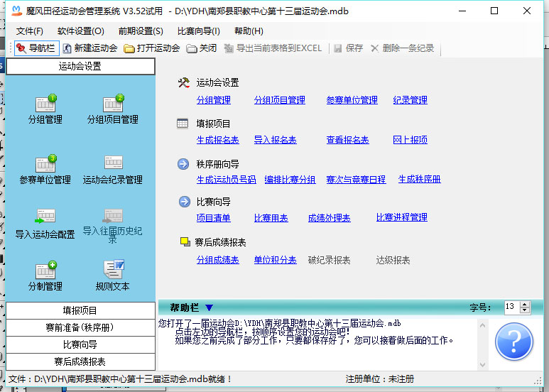Image resolution: width=549 pixels, height=392 pixels.
Task: Click the 分组成绩表 hyperlink
Action: pos(218,260)
